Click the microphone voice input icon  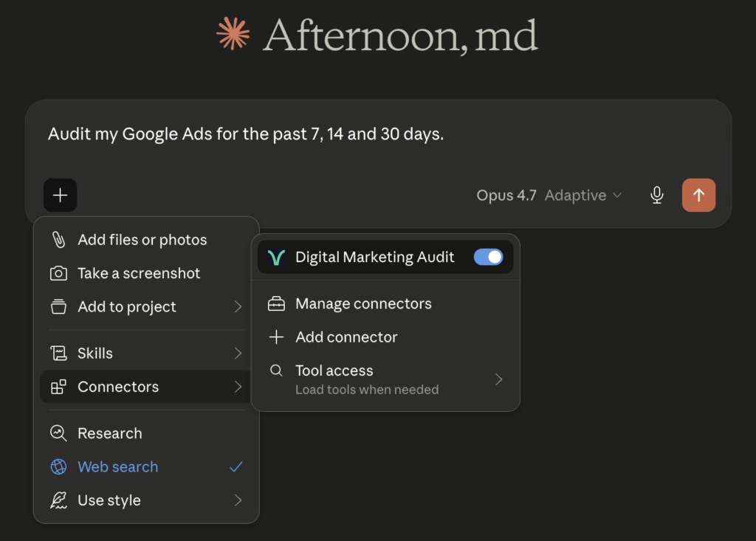(656, 196)
